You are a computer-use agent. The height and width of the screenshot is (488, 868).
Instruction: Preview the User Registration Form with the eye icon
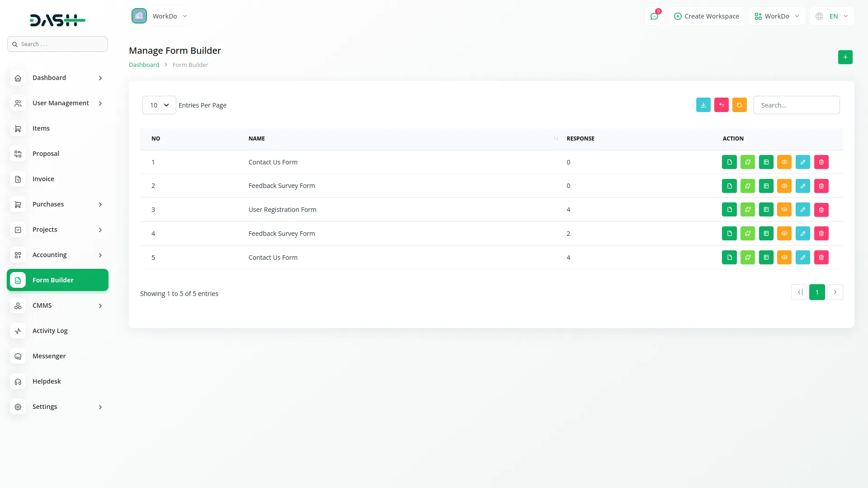(x=784, y=209)
